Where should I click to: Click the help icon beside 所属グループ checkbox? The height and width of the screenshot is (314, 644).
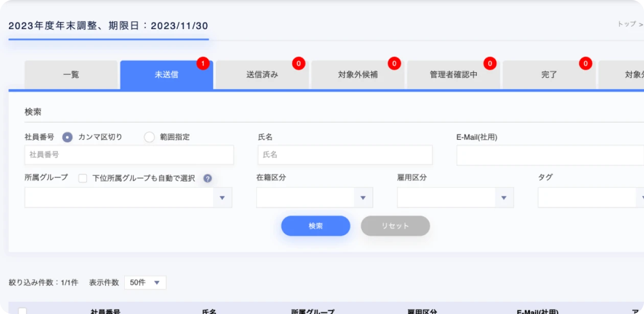pyautogui.click(x=208, y=178)
